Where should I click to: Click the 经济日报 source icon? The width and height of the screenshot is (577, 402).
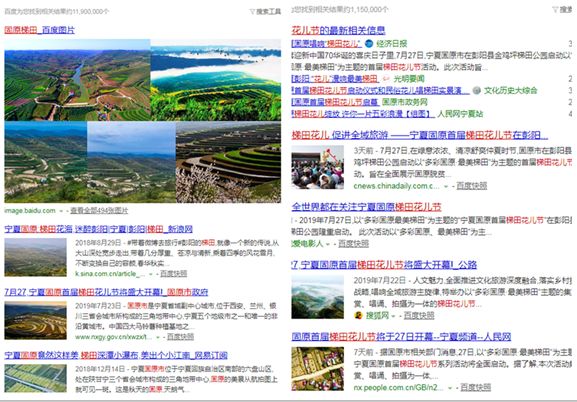(x=369, y=43)
